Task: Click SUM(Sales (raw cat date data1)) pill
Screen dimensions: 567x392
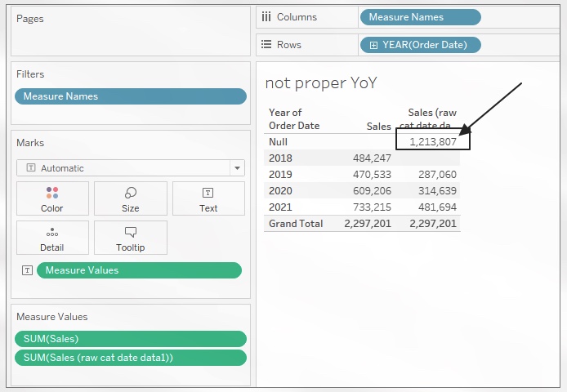Action: coord(131,357)
